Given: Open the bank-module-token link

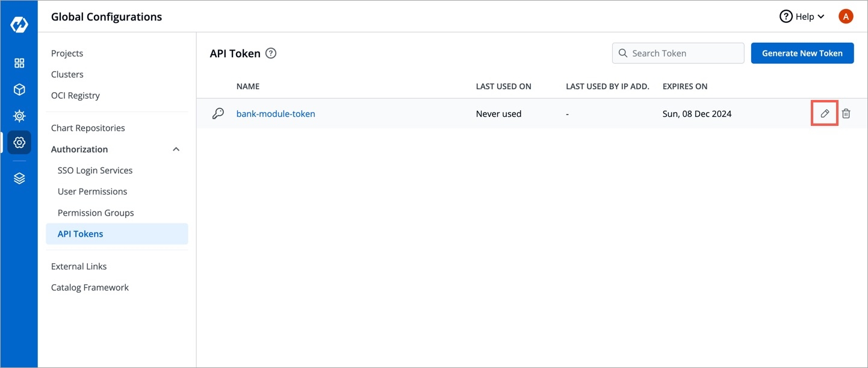Looking at the screenshot, I should click(x=276, y=113).
